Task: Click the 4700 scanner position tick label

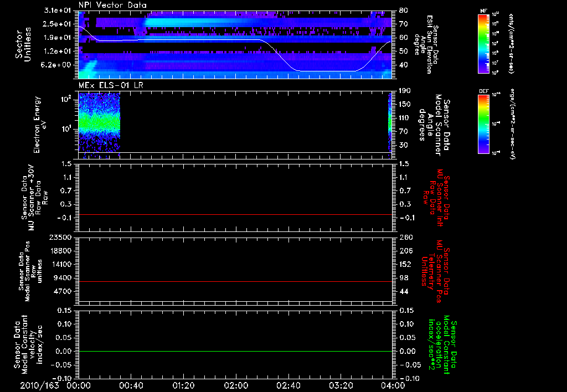Action: (63, 291)
